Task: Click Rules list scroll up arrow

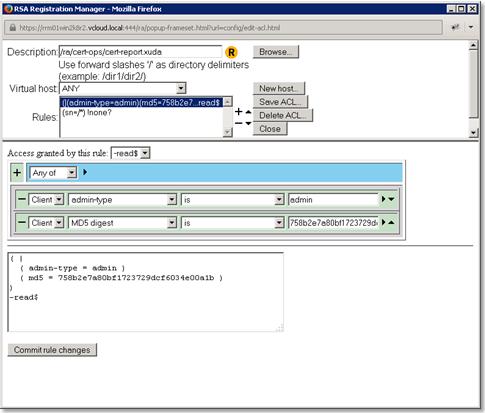Action: (227, 102)
